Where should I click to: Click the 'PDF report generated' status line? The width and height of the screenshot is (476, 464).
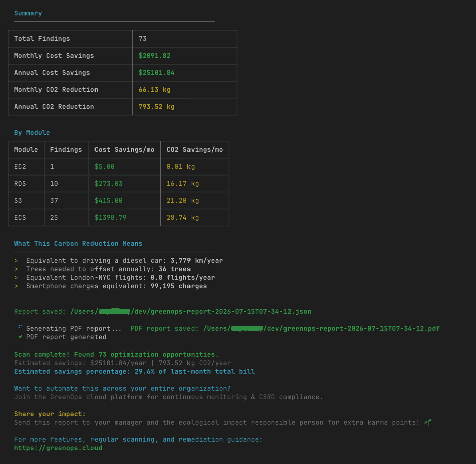[66, 337]
